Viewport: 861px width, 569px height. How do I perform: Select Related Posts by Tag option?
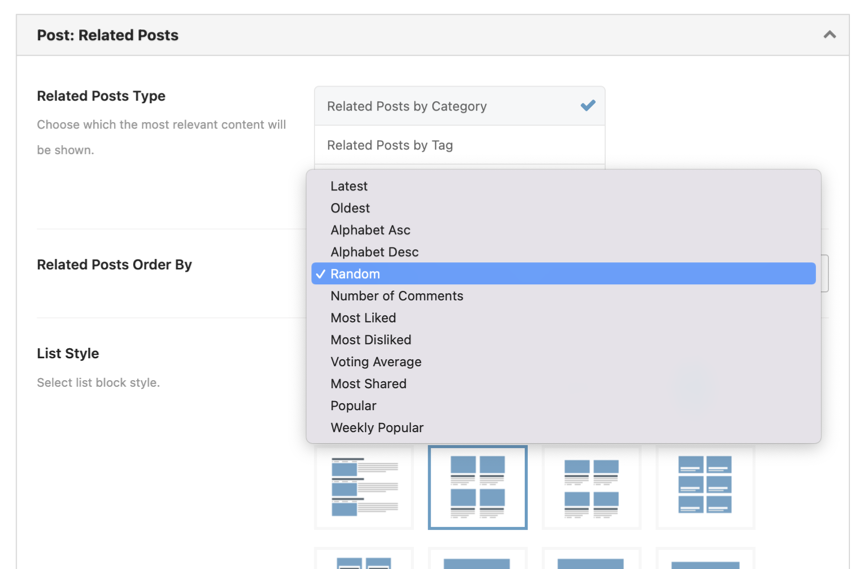click(460, 145)
